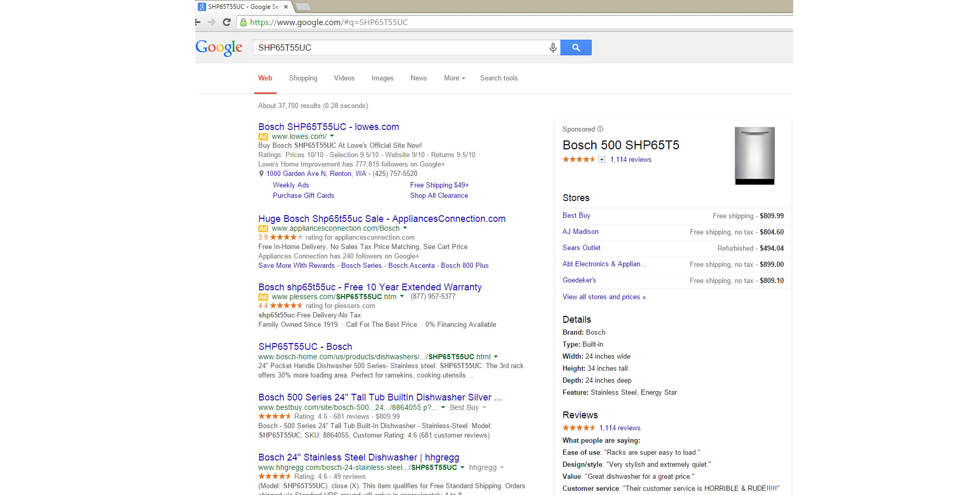
Task: Open the AJ Madison store link
Action: (581, 232)
